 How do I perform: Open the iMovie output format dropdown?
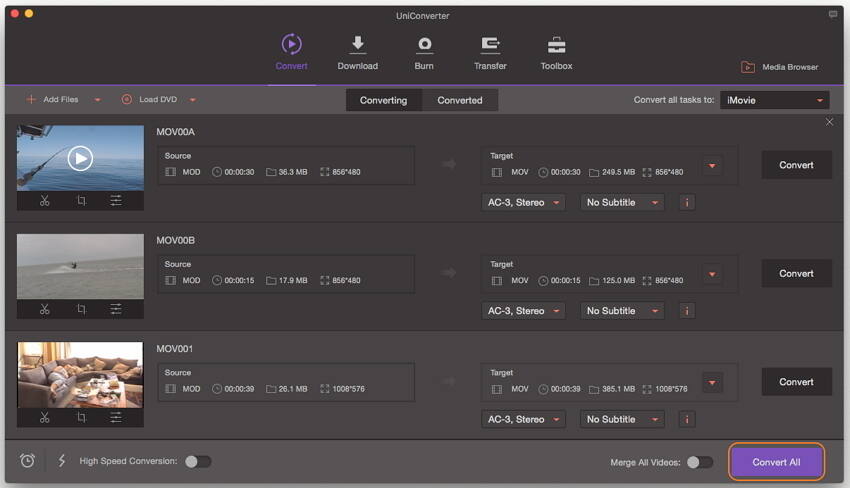pyautogui.click(x=775, y=100)
